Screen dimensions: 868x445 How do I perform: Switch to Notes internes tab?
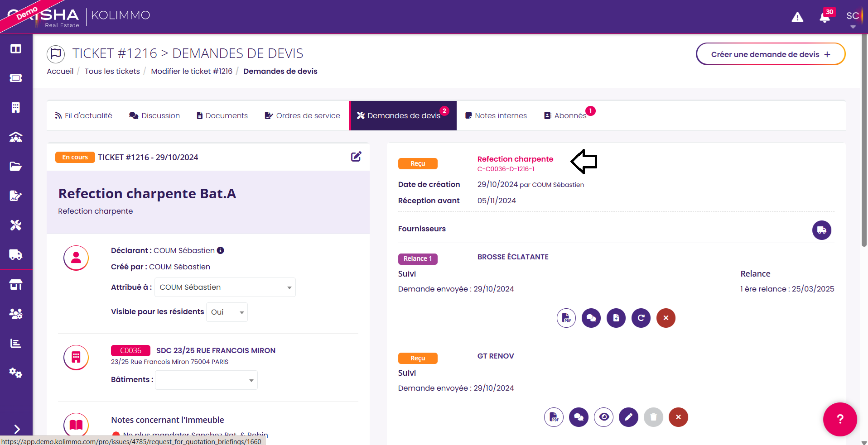(x=496, y=115)
